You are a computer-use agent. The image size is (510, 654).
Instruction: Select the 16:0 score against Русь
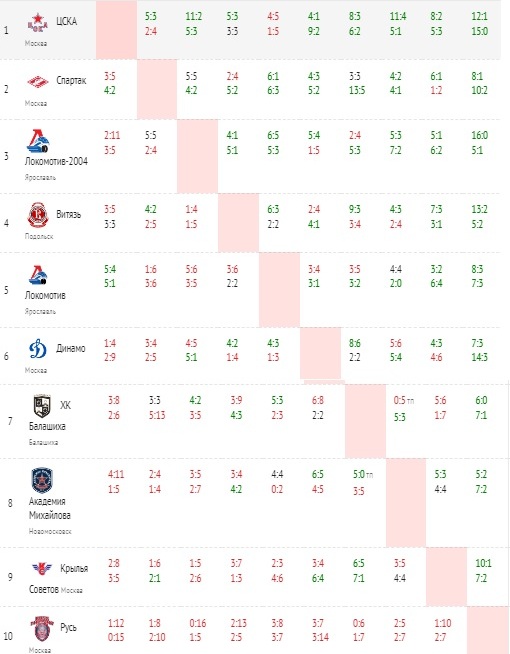[x=480, y=135]
